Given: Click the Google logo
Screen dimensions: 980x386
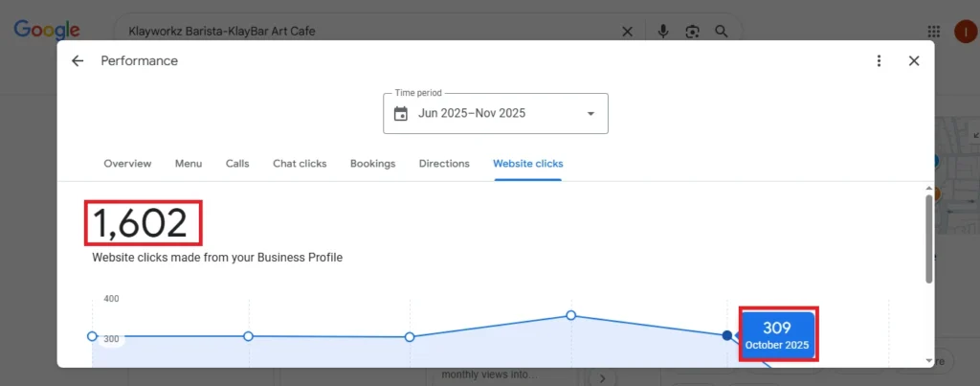Looking at the screenshot, I should click(x=47, y=30).
